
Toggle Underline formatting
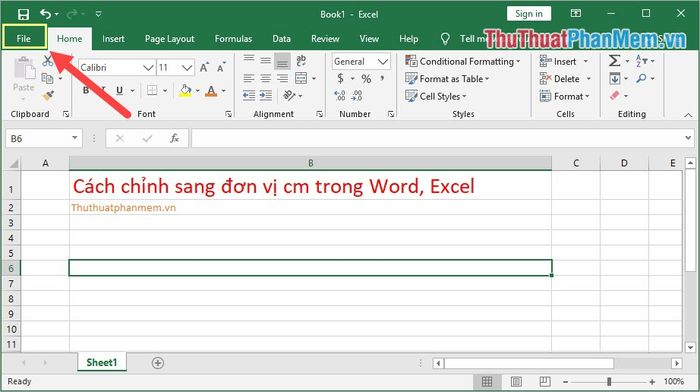point(119,90)
